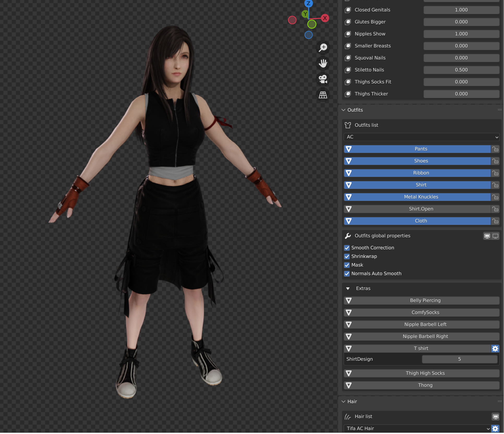Enable Nipple Barbell Right extra
The image size is (504, 434).
(422, 337)
